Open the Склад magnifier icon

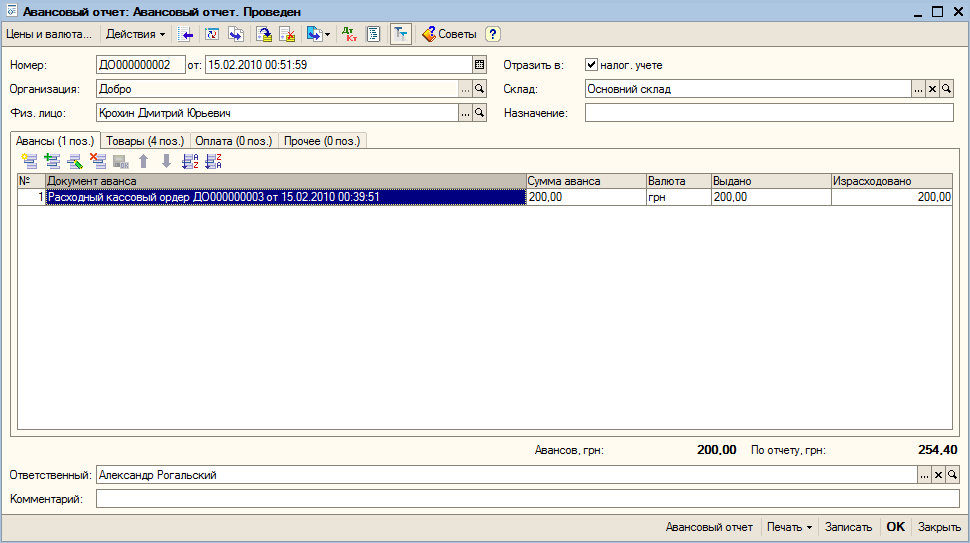[946, 89]
